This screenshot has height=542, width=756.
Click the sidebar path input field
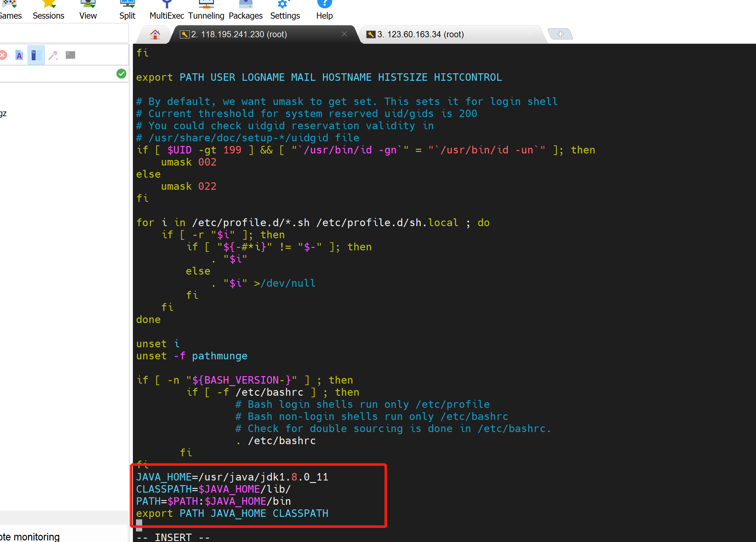pyautogui.click(x=57, y=74)
